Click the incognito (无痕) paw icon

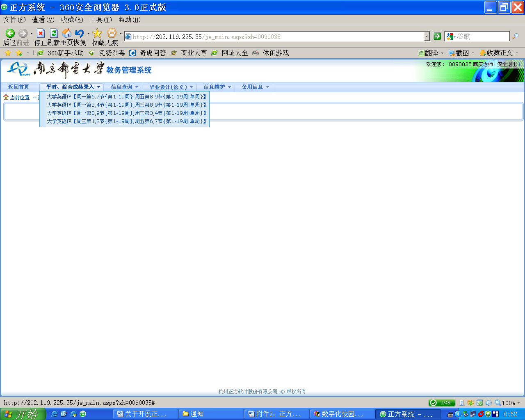(x=112, y=33)
